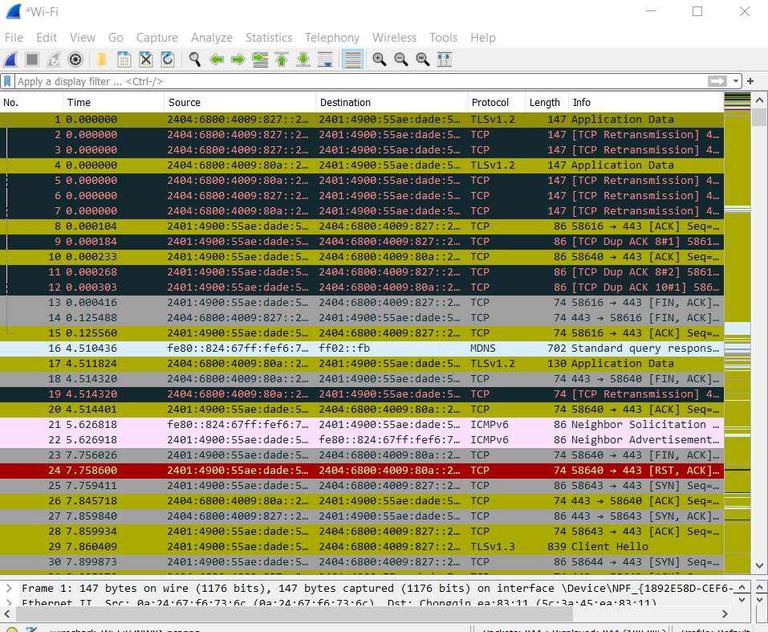The width and height of the screenshot is (768, 632).
Task: Expand the Frame 1 details tree
Action: click(10, 589)
